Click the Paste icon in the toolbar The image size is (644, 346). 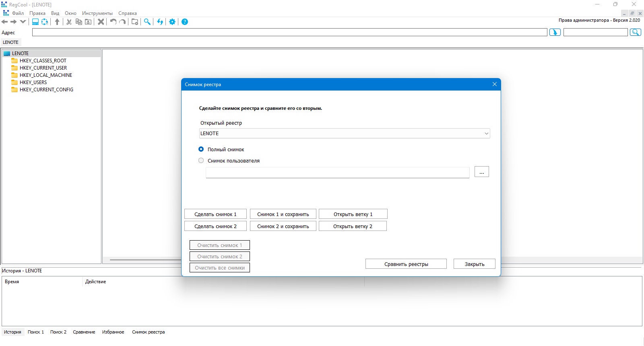click(x=88, y=22)
